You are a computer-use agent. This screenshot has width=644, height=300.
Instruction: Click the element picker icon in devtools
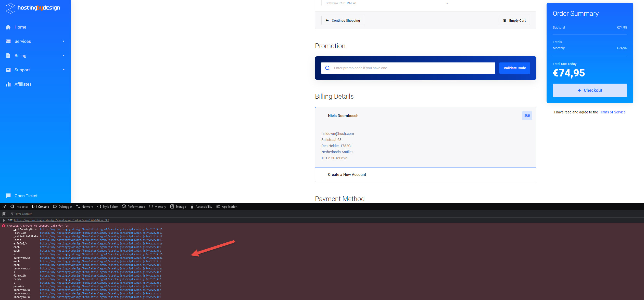4,206
